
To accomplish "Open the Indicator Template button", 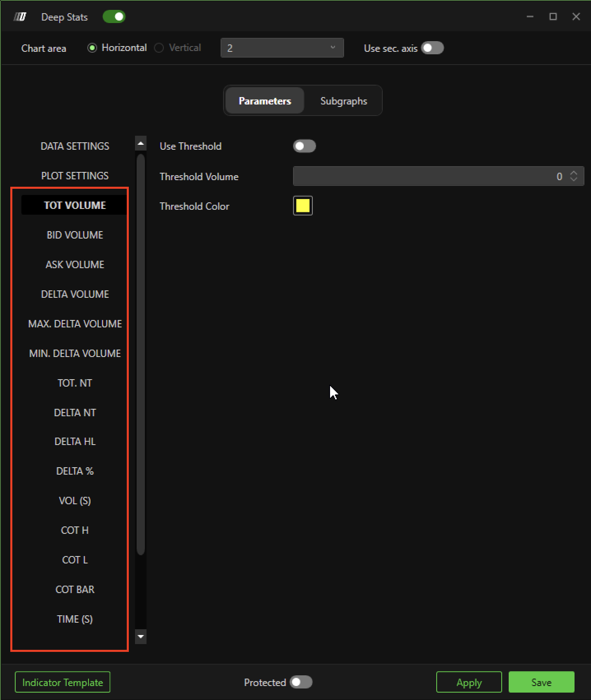I will click(63, 682).
